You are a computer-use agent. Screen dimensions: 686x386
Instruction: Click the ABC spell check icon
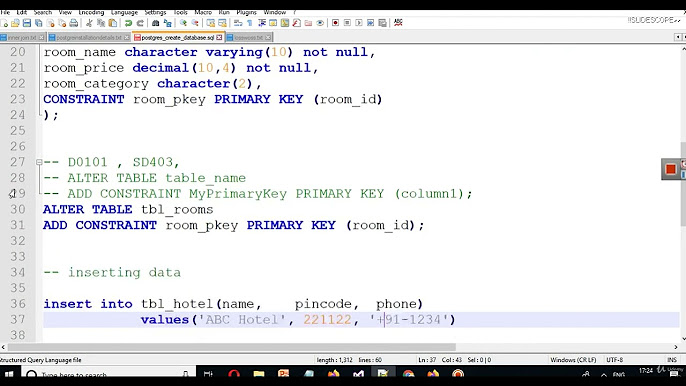pos(398,22)
